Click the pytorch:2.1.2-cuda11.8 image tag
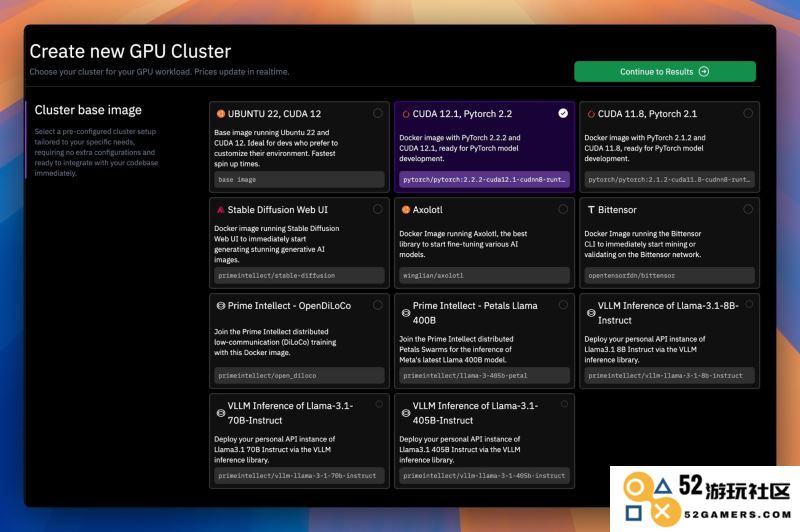 click(x=669, y=180)
